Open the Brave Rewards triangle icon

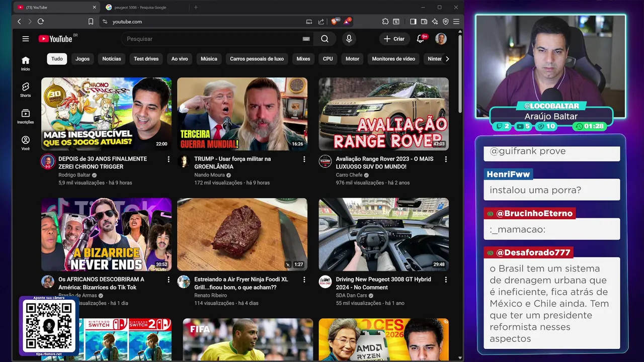click(x=347, y=22)
